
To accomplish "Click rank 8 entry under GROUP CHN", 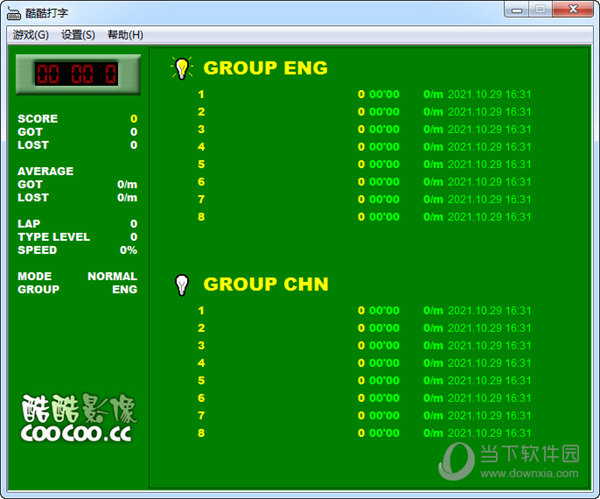I will point(201,433).
